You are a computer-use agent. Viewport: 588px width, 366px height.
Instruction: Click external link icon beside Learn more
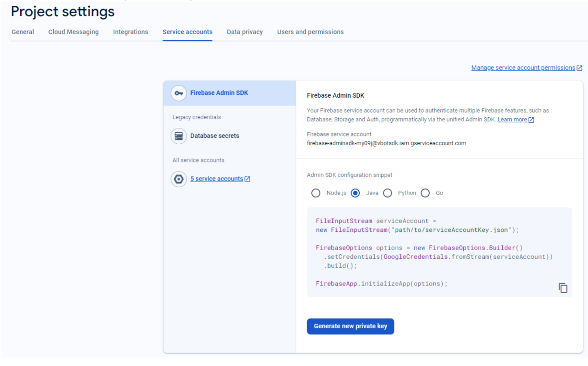(531, 120)
